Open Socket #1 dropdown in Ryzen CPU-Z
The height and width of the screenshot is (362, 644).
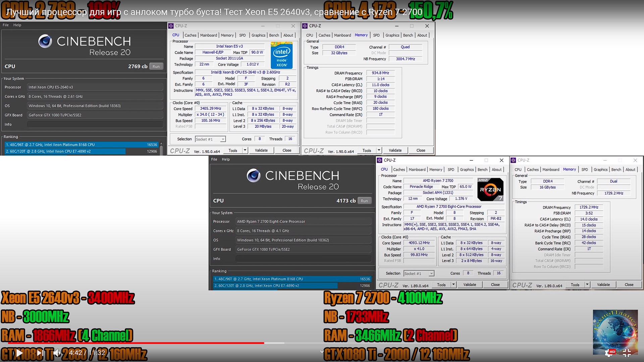(431, 274)
